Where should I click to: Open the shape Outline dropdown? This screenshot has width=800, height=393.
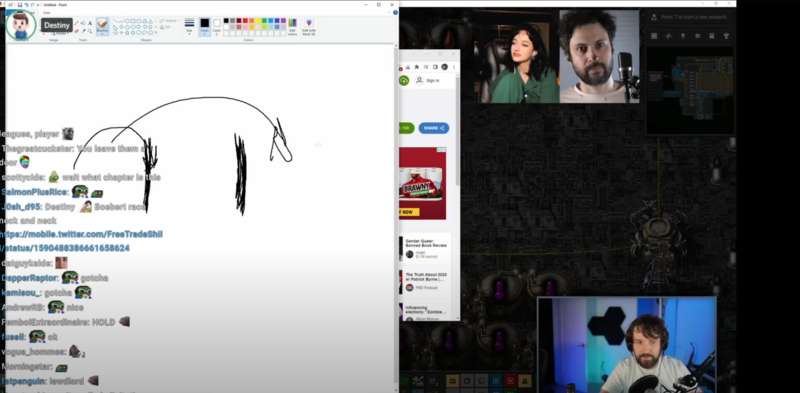point(169,20)
